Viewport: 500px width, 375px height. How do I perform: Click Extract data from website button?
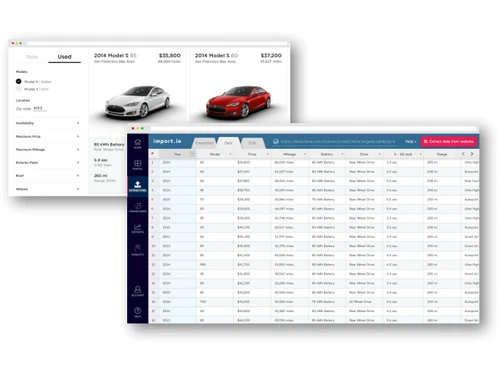click(449, 141)
